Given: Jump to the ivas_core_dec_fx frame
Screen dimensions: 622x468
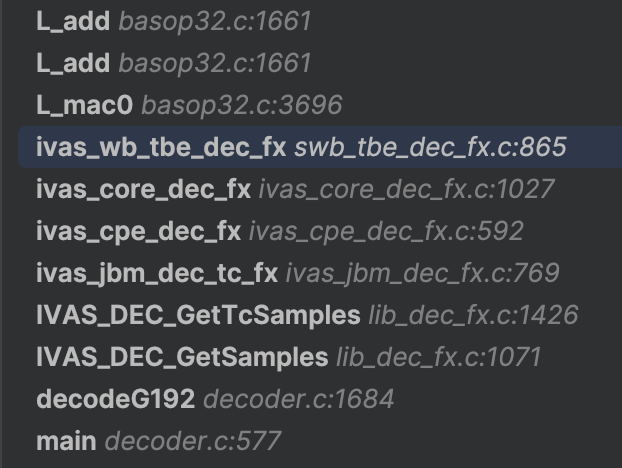Looking at the screenshot, I should tap(143, 189).
